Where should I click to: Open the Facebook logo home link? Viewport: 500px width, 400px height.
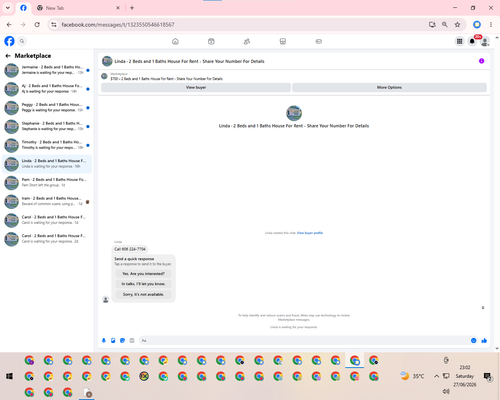point(9,41)
